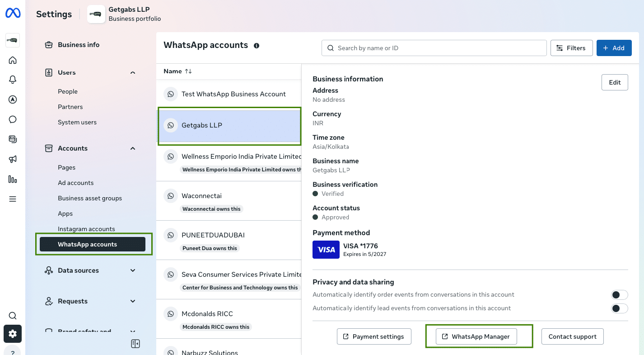This screenshot has width=644, height=355.
Task: Click the info icon beside WhatsApp accounts
Action: coord(257,46)
